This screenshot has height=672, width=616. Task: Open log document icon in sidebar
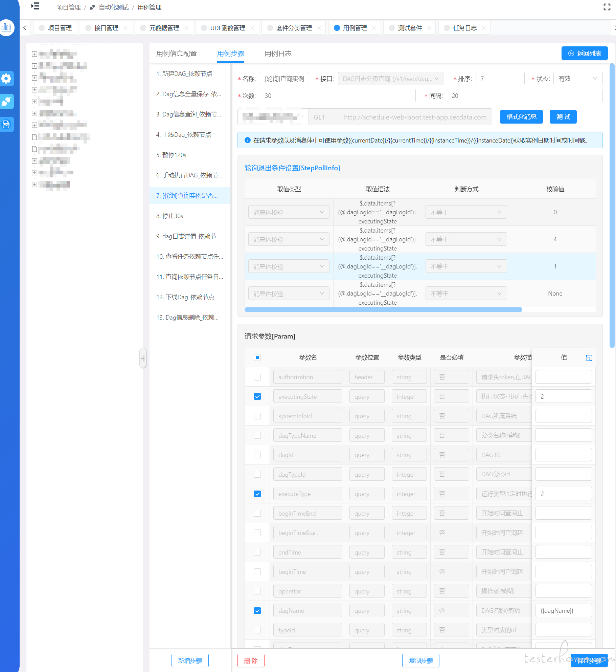coord(6,124)
